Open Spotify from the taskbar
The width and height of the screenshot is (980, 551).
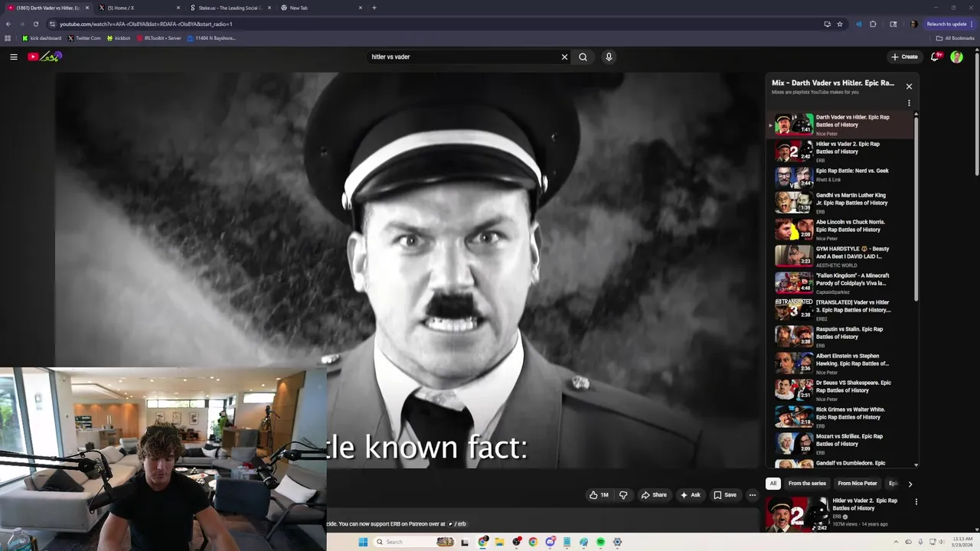point(600,542)
